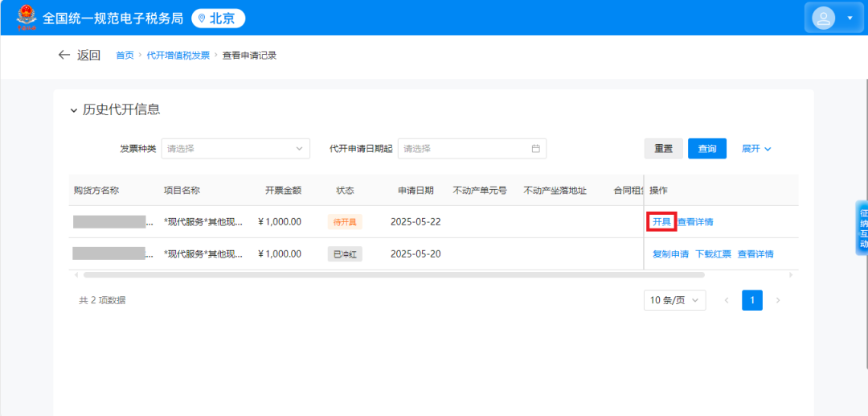Viewport: 868px width, 416px height.
Task: Click the scrollbar right arrow
Action: [x=791, y=274]
